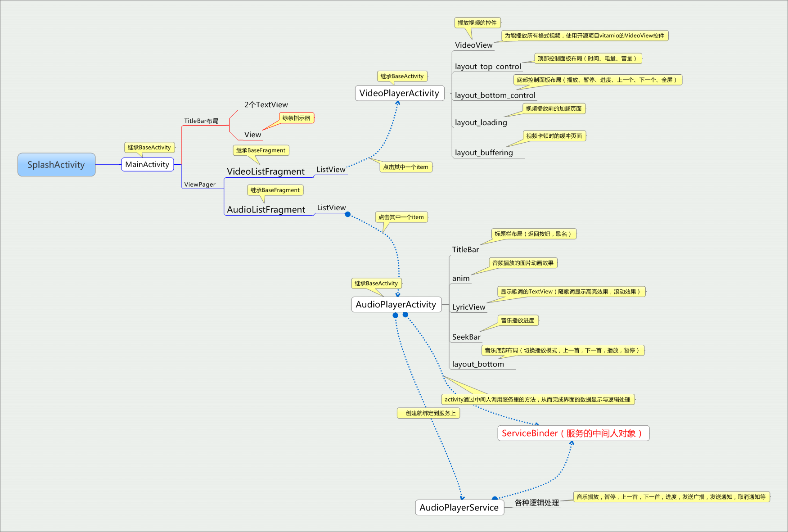Click 继承BaseActivity note above VideoPlayerActivity
This screenshot has height=532, width=788.
(402, 76)
